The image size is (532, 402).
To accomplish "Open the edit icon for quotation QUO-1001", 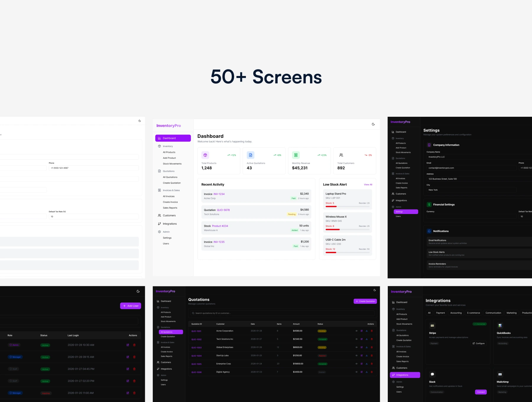I will click(361, 331).
